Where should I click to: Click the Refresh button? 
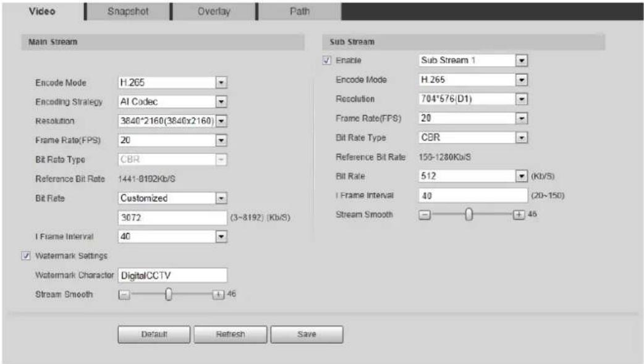(231, 334)
